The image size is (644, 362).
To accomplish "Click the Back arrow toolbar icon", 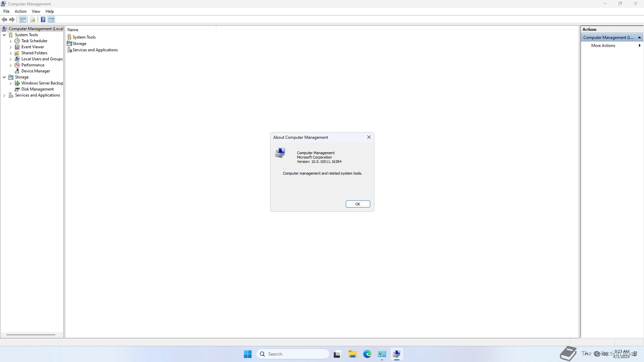I will (4, 19).
